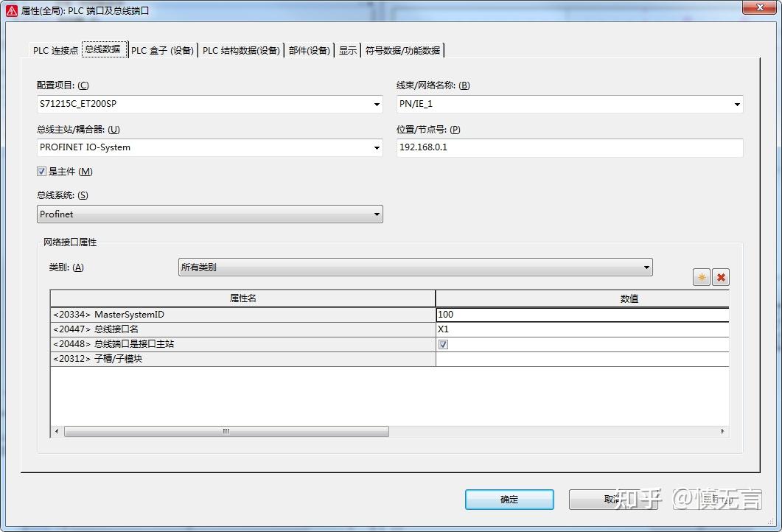
Task: Switch to PLC 结构数据(设备) tab
Action: point(241,50)
